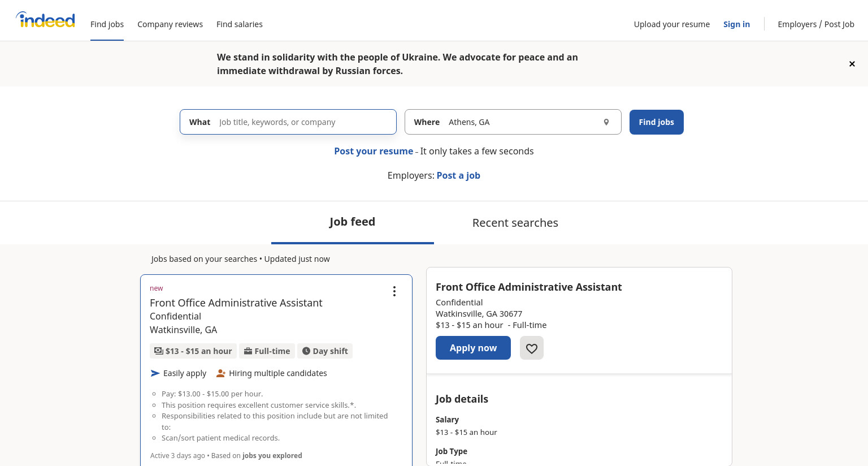Follow the Post your resume link
Viewport: 868px width, 466px height.
374,151
